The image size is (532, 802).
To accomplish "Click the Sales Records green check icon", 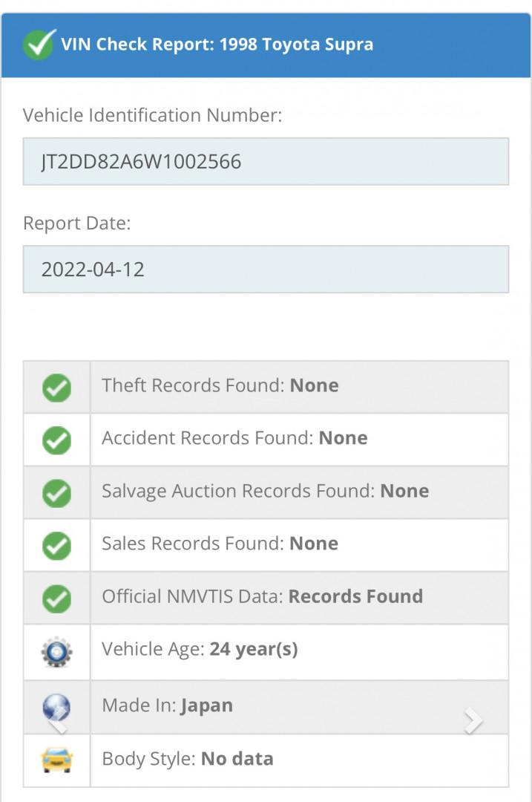I will point(56,547).
